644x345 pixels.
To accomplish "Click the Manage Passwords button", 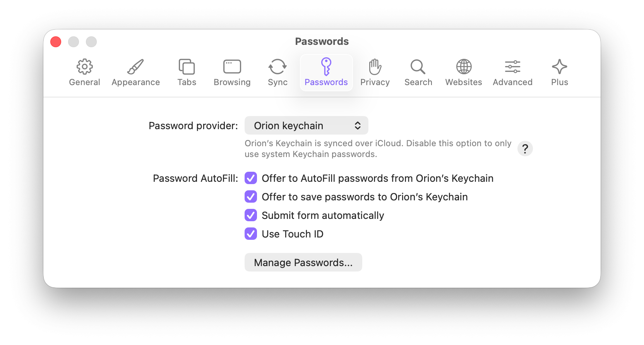I will [303, 263].
